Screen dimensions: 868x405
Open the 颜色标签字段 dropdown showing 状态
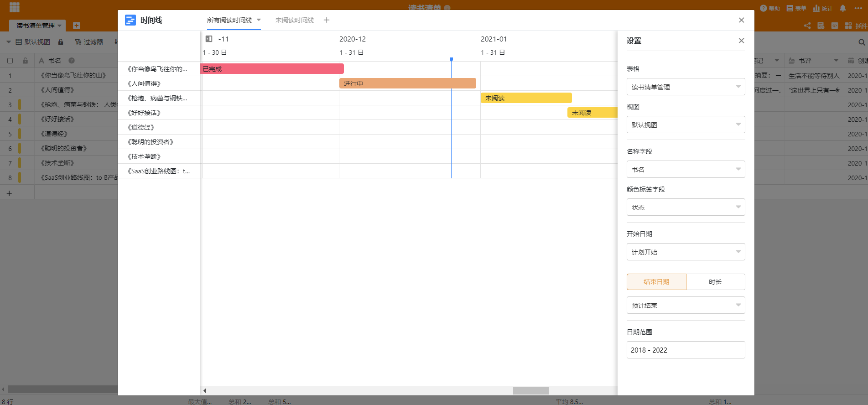pos(686,207)
